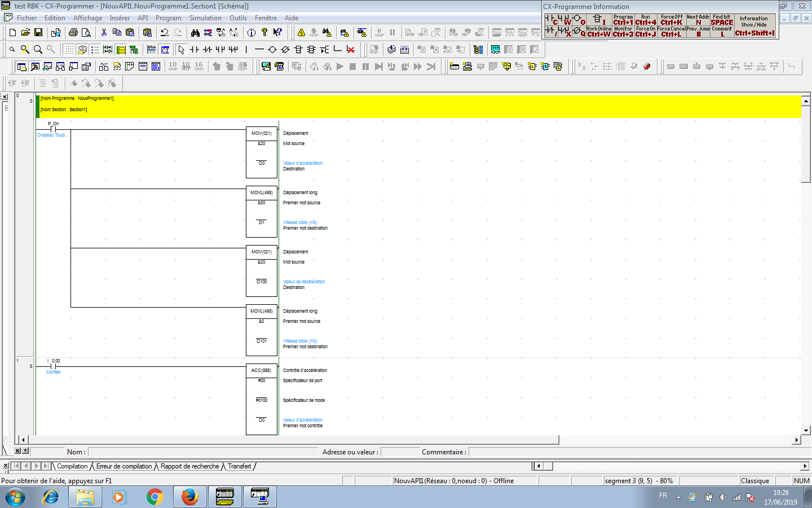The height and width of the screenshot is (508, 812).
Task: Click the New Horizontal line tool
Action: (259, 50)
